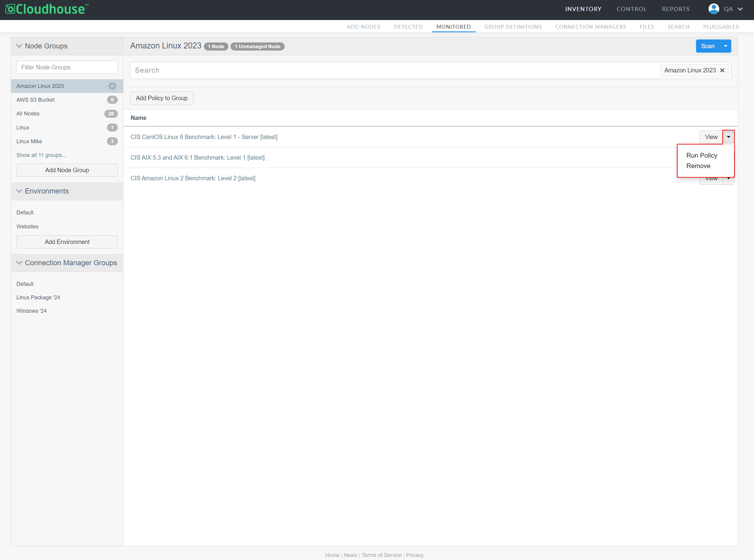Open the News footer link

click(x=350, y=555)
